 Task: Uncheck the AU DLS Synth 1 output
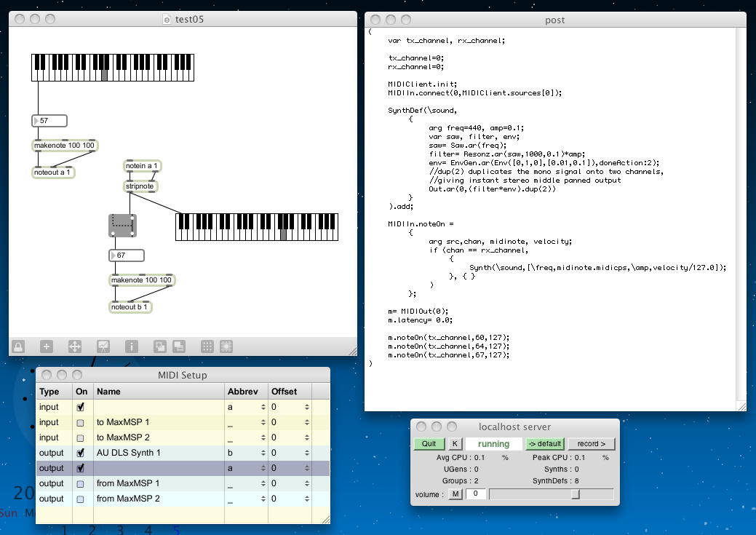(81, 453)
